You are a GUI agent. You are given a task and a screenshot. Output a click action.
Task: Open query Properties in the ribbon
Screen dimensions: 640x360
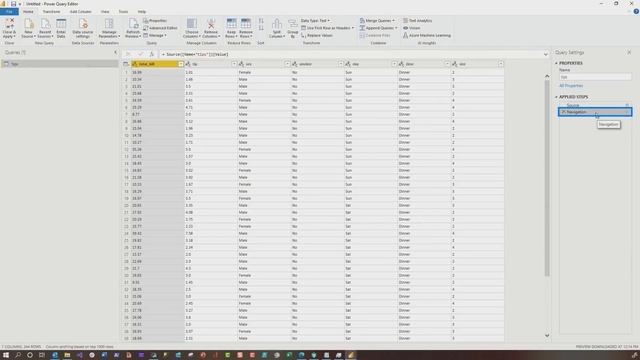coord(155,20)
